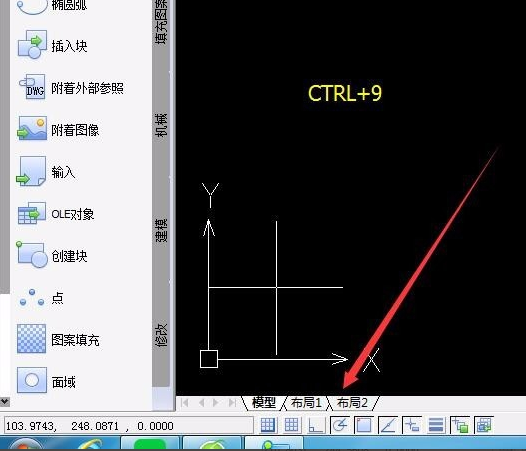Pick the 点 point tool

tap(40, 298)
